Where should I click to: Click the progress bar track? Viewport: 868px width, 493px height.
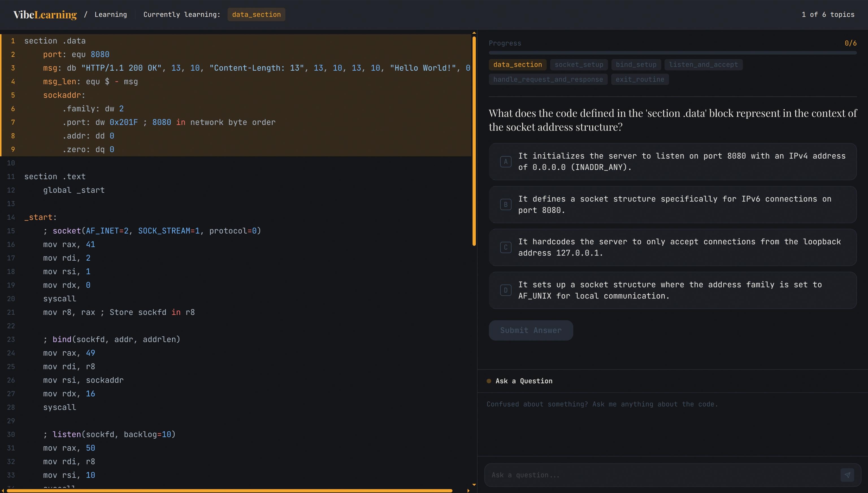(x=672, y=53)
